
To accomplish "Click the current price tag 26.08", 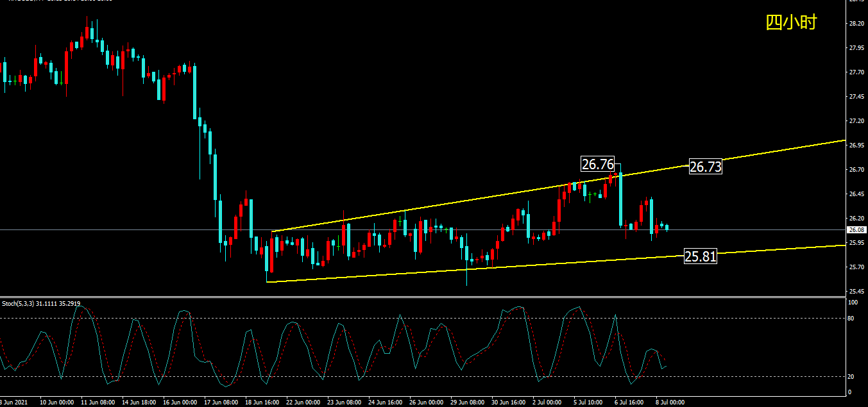I will click(x=856, y=229).
